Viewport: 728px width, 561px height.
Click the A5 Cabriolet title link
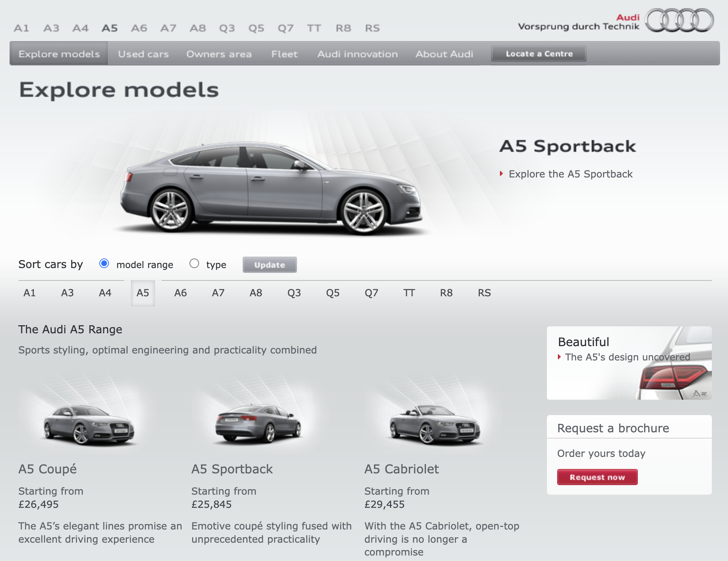tap(401, 469)
